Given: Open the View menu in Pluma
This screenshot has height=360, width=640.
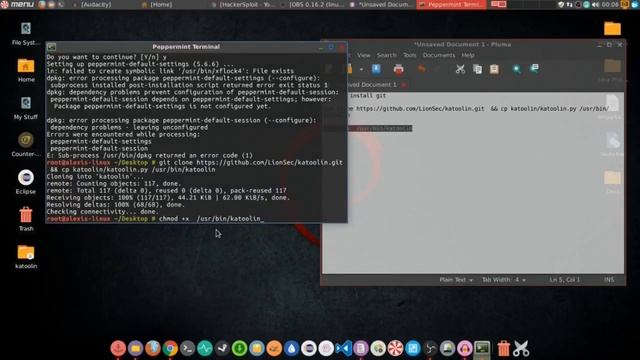Looking at the screenshot, I should tap(364, 55).
